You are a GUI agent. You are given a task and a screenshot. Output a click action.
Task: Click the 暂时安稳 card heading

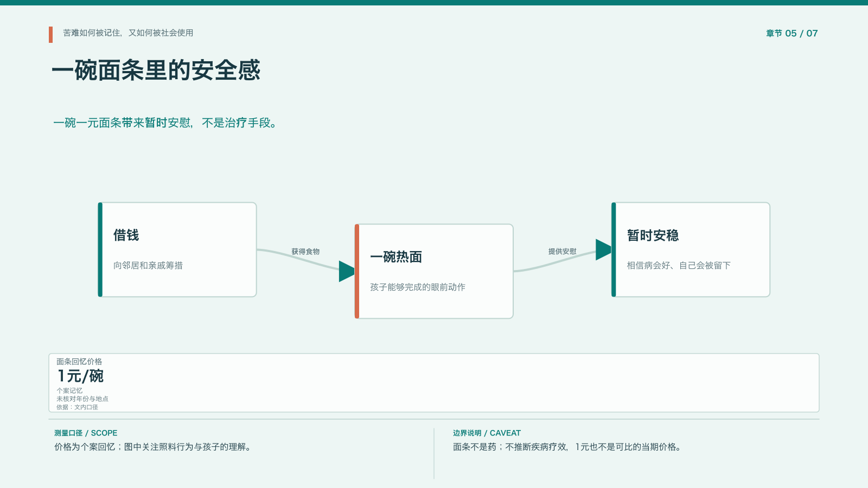click(x=653, y=235)
